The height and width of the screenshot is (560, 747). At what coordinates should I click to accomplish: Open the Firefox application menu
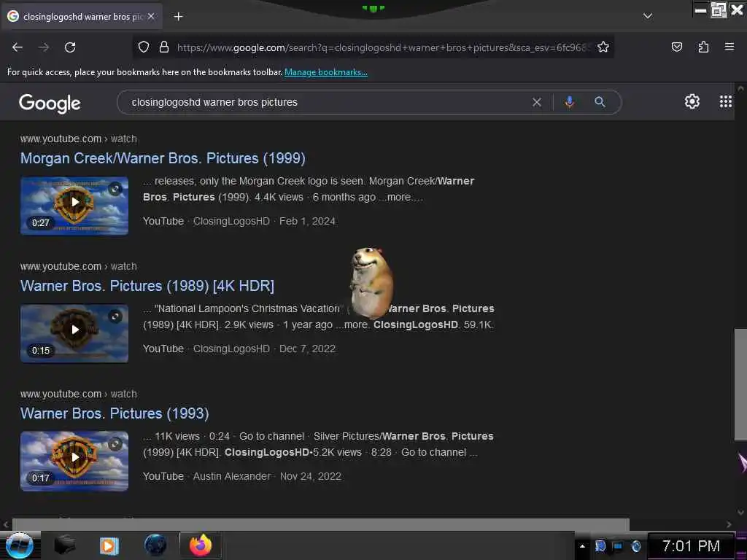point(729,47)
